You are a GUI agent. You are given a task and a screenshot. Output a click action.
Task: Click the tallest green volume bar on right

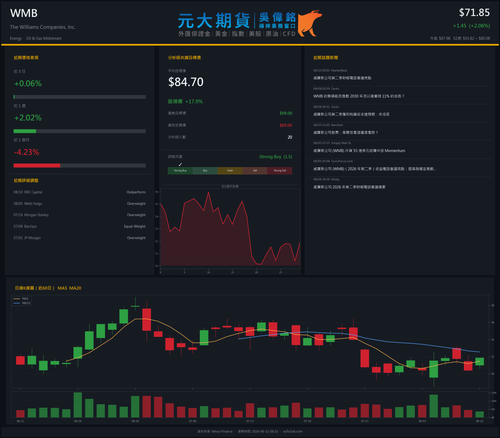434,406
